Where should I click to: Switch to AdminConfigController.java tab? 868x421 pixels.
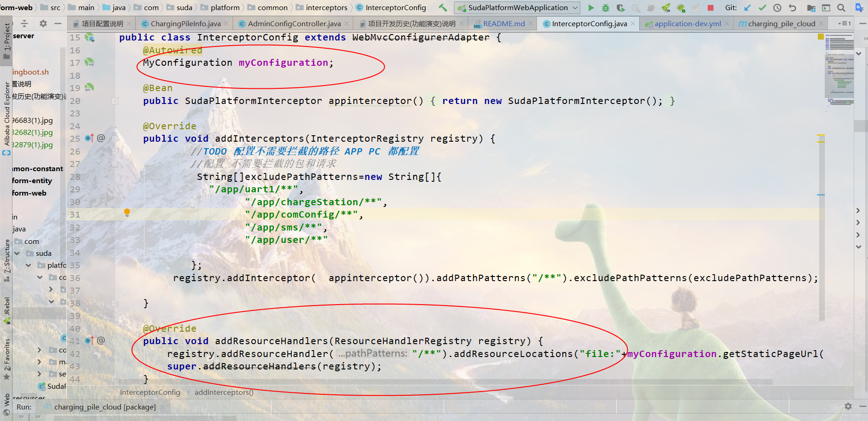pyautogui.click(x=294, y=23)
